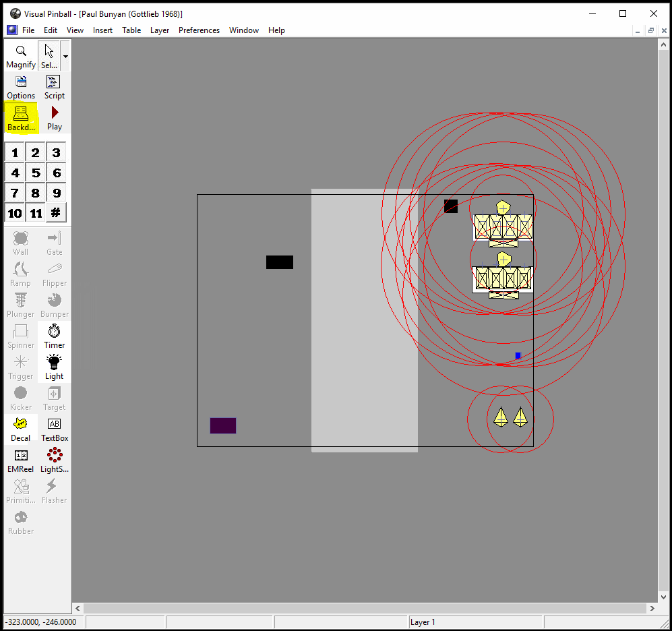Open the Preferences menu
This screenshot has width=672, height=631.
tap(199, 30)
